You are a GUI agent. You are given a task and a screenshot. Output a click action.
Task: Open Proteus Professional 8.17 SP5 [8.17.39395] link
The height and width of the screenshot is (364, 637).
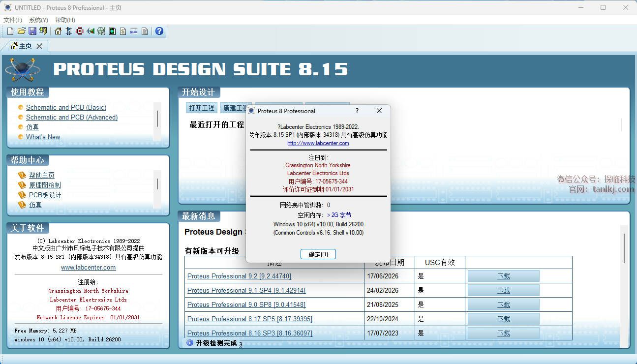[x=250, y=319]
